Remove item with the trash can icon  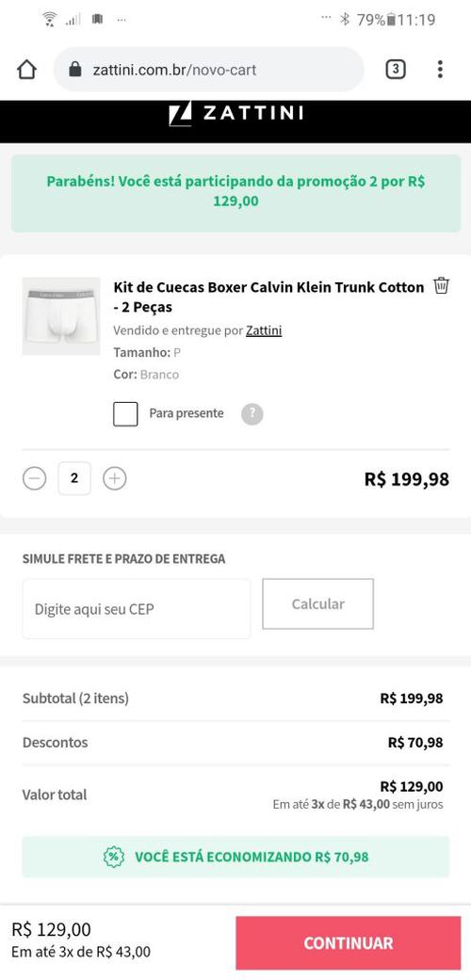[442, 285]
